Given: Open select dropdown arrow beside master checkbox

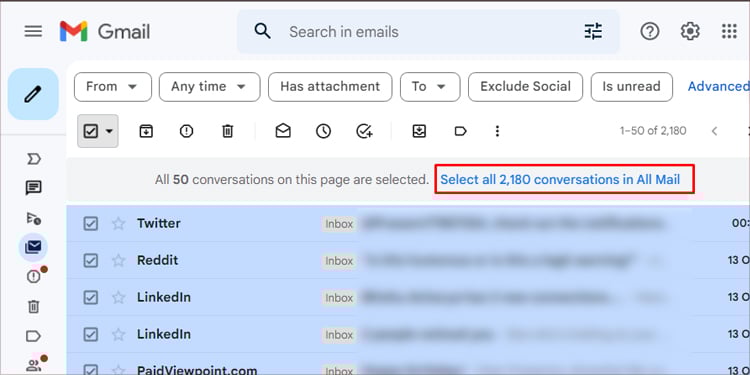Looking at the screenshot, I should coord(109,131).
